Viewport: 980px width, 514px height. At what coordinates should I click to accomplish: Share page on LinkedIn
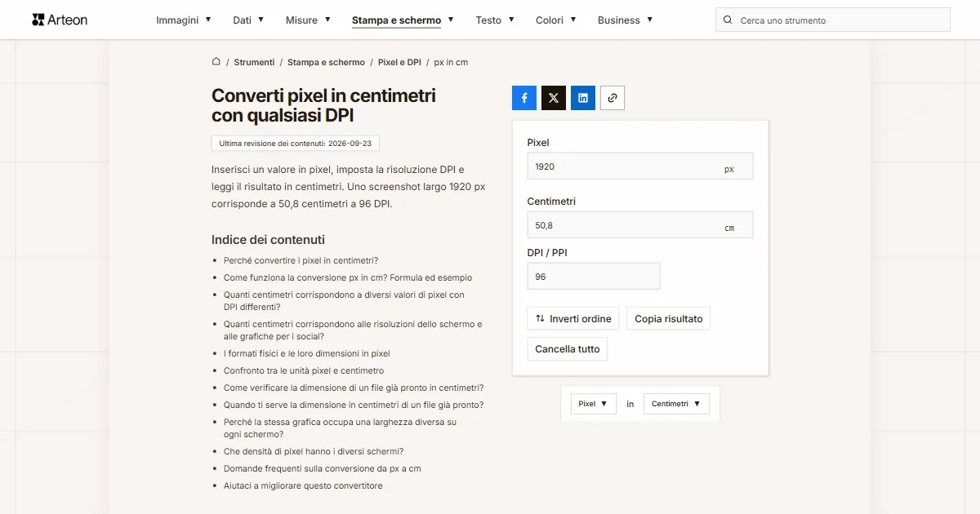583,98
